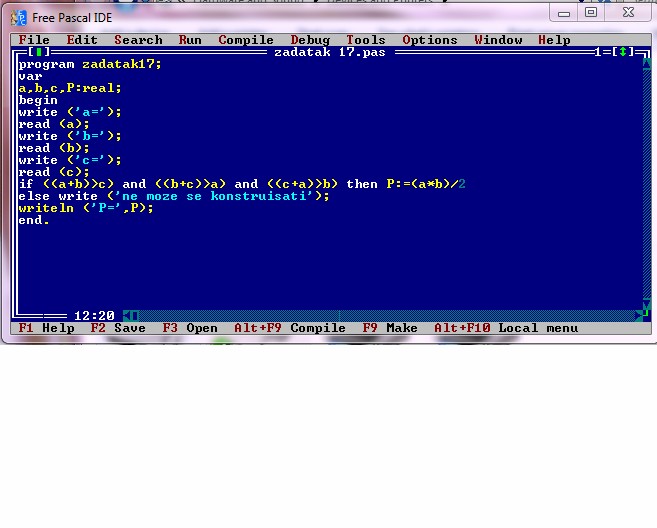This screenshot has width=657, height=528.
Task: Click the expression 'P:=(a*b)/2'
Action: point(426,184)
